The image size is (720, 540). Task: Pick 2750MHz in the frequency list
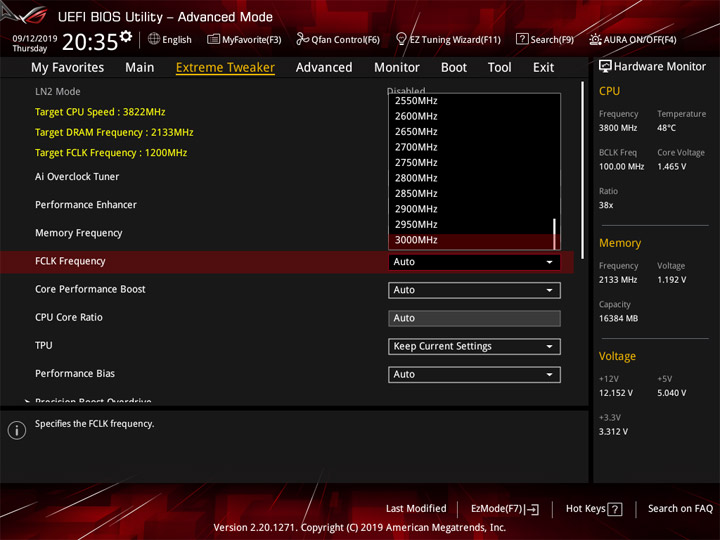[472, 163]
